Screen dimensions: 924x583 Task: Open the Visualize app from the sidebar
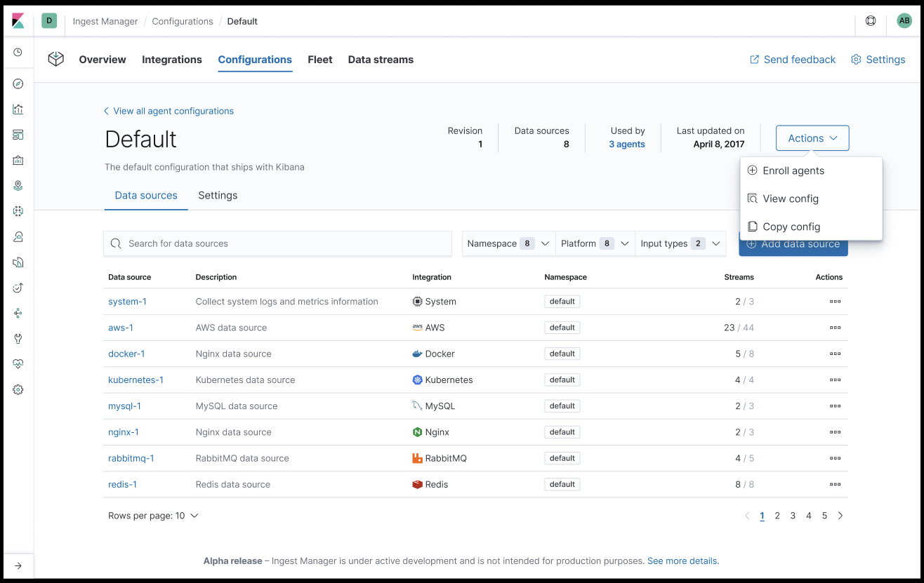(18, 109)
